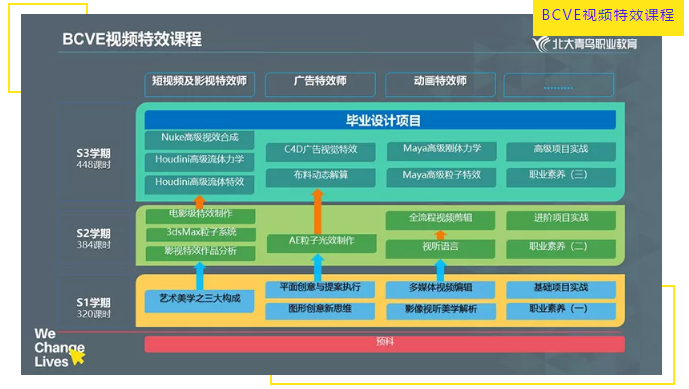Image resolution: width=689 pixels, height=389 pixels.
Task: Click blue arrow above 平面创意与提案执行
Action: pyautogui.click(x=317, y=268)
